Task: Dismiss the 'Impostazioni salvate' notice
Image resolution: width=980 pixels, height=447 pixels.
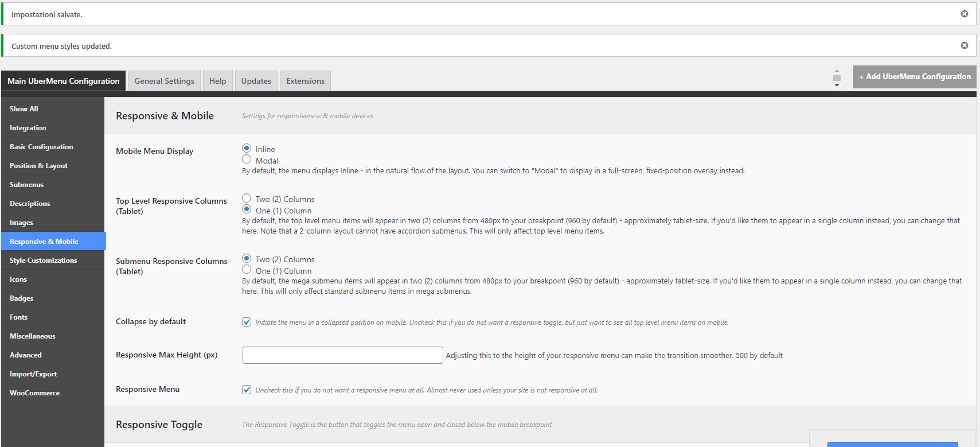Action: 964,14
